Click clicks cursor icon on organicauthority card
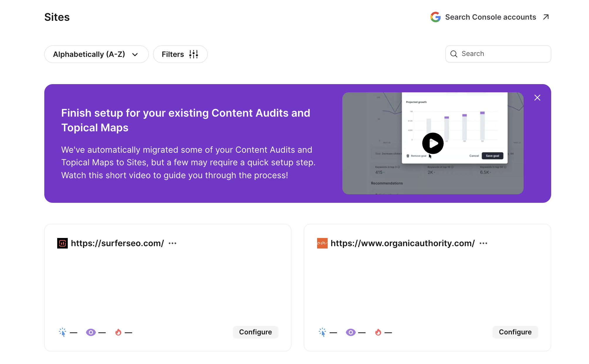 tap(322, 332)
